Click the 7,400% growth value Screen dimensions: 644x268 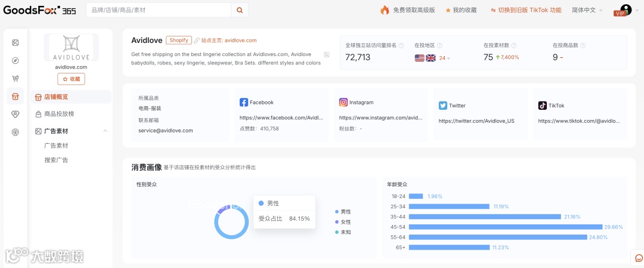(x=510, y=57)
